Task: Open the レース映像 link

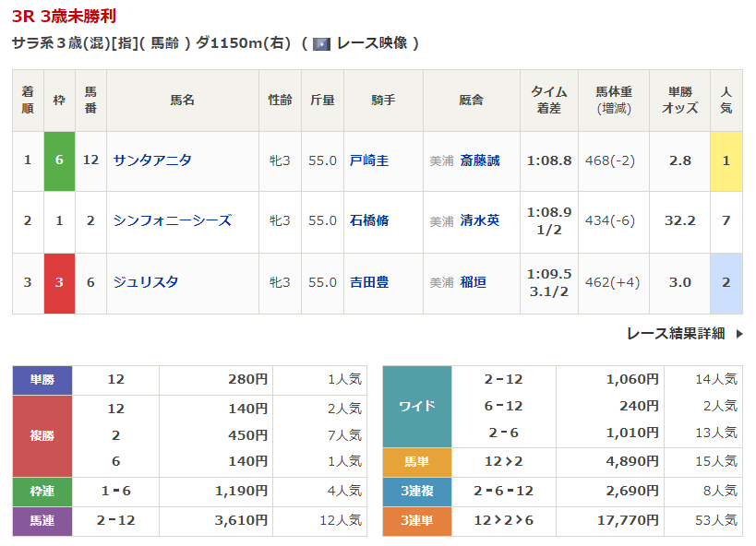Action: pos(372,43)
